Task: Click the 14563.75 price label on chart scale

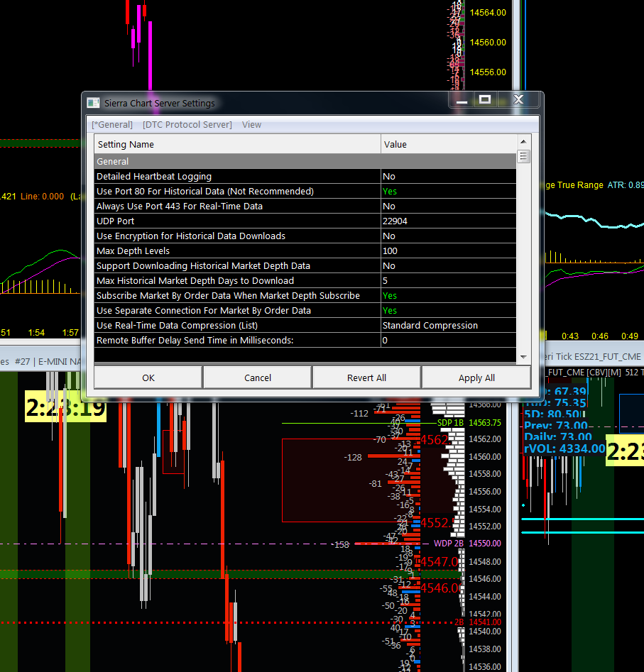Action: (485, 423)
